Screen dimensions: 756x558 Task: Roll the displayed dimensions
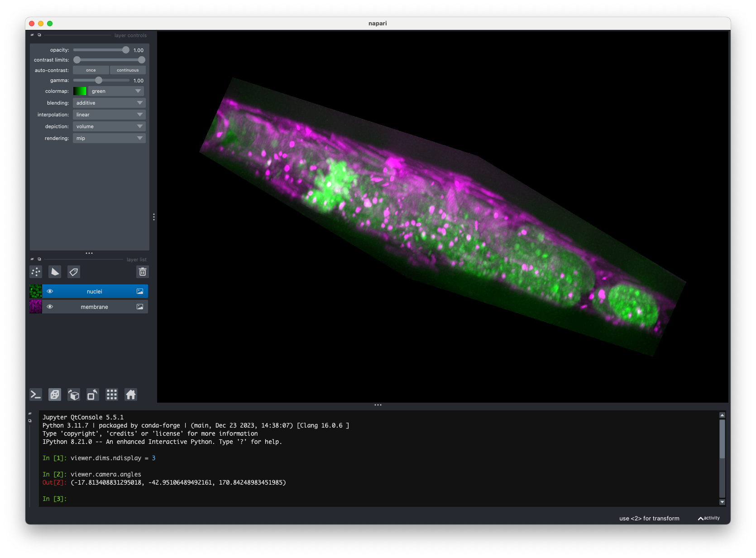[x=74, y=394]
